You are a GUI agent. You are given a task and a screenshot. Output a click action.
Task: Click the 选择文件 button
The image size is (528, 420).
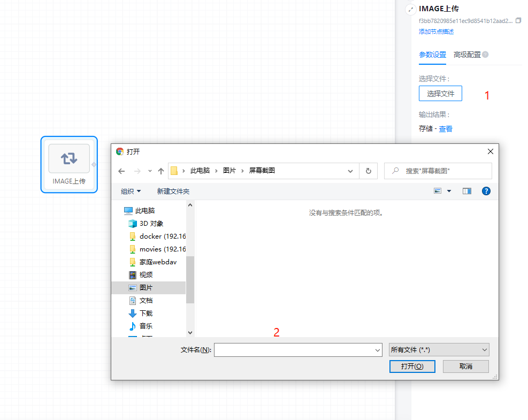440,94
